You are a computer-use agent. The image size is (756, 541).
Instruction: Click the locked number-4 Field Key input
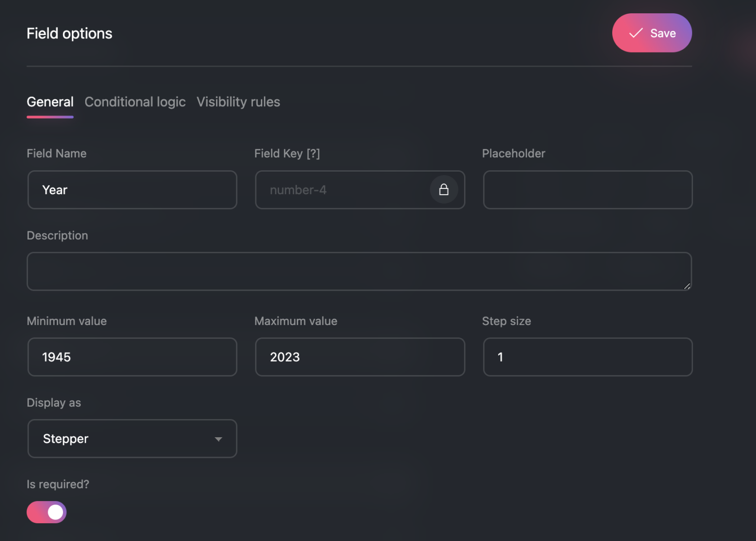(340, 190)
